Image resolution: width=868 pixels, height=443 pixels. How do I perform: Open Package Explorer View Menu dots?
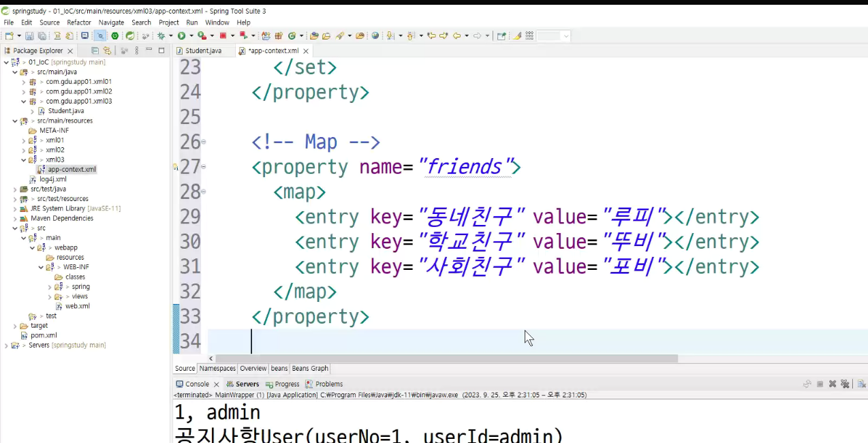coord(137,50)
